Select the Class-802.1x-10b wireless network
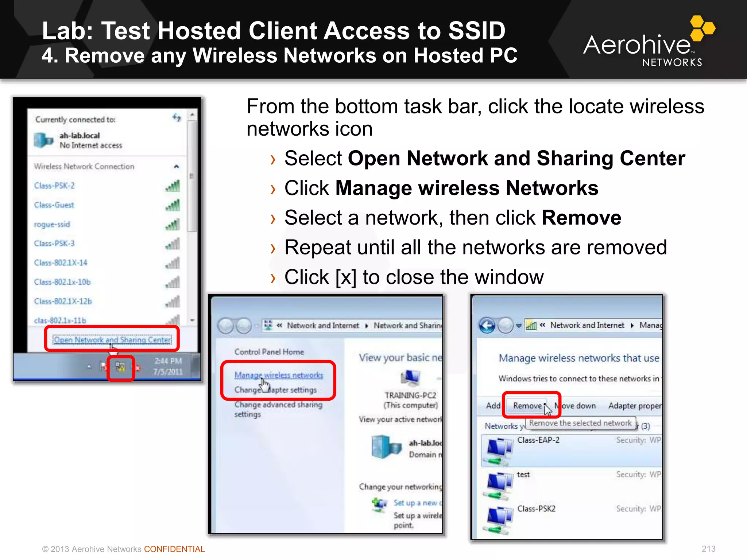 pyautogui.click(x=62, y=282)
